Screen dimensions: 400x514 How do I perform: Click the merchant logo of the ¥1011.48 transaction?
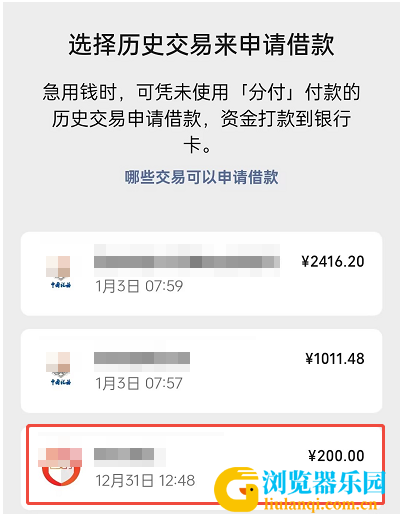[x=60, y=369]
